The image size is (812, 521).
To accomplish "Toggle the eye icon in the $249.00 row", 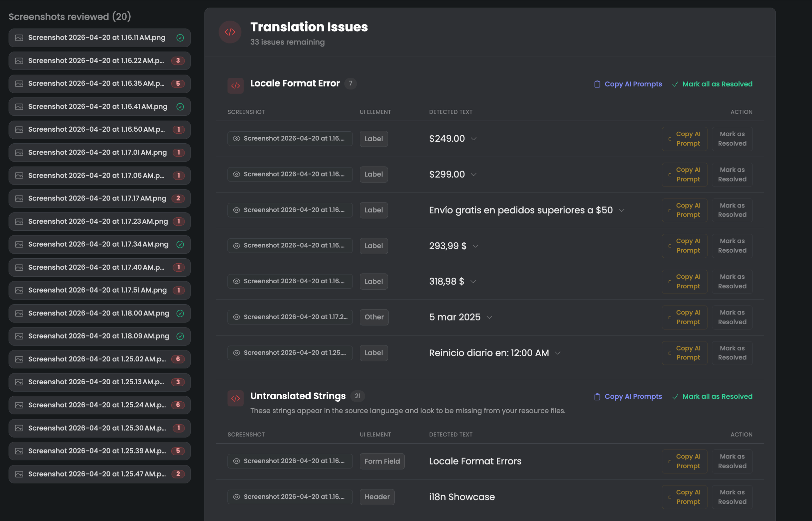I will coord(236,139).
